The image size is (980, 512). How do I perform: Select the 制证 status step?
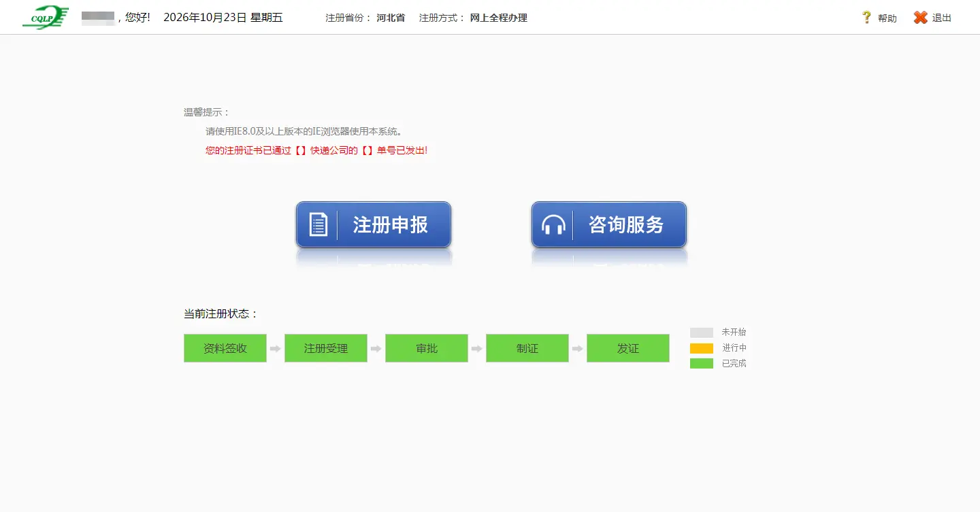527,348
